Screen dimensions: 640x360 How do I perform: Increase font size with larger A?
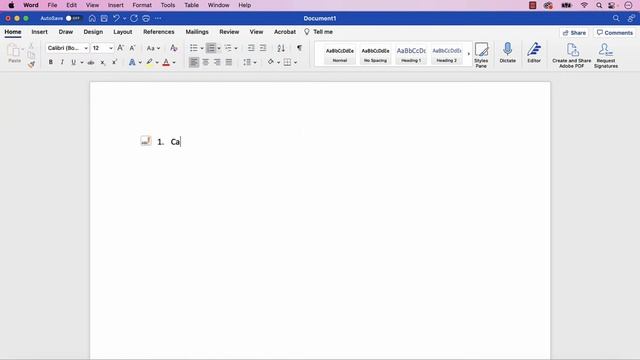tap(120, 48)
